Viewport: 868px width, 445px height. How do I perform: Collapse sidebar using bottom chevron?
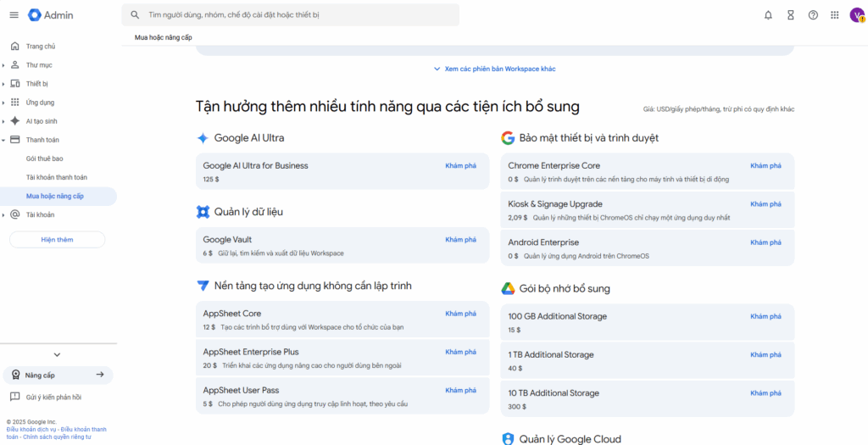coord(57,354)
